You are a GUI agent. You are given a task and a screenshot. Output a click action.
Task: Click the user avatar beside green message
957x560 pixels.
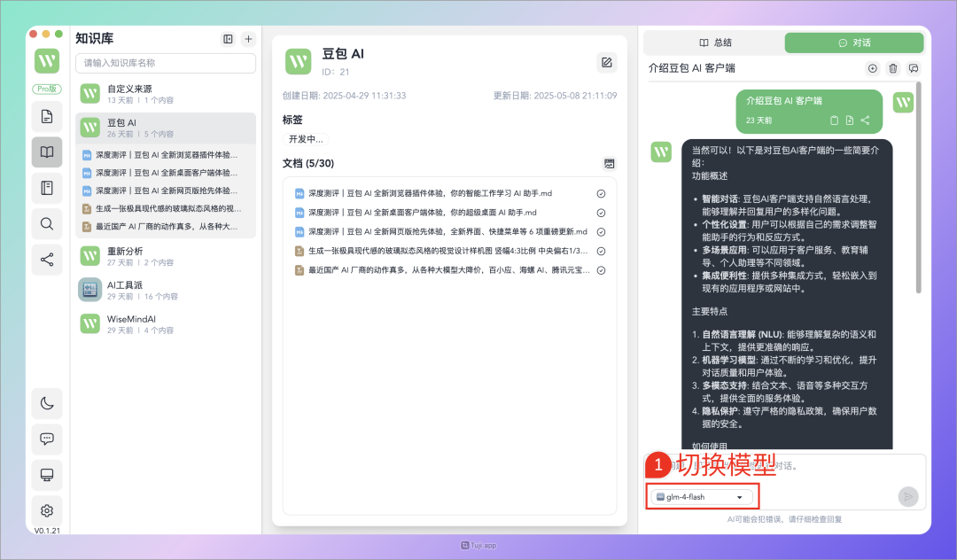coord(903,103)
